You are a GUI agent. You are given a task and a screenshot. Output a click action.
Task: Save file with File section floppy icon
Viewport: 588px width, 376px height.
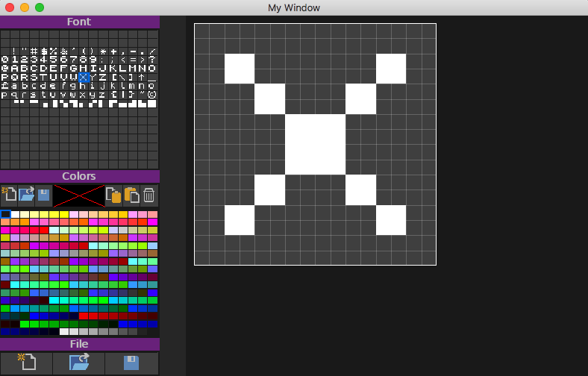131,363
